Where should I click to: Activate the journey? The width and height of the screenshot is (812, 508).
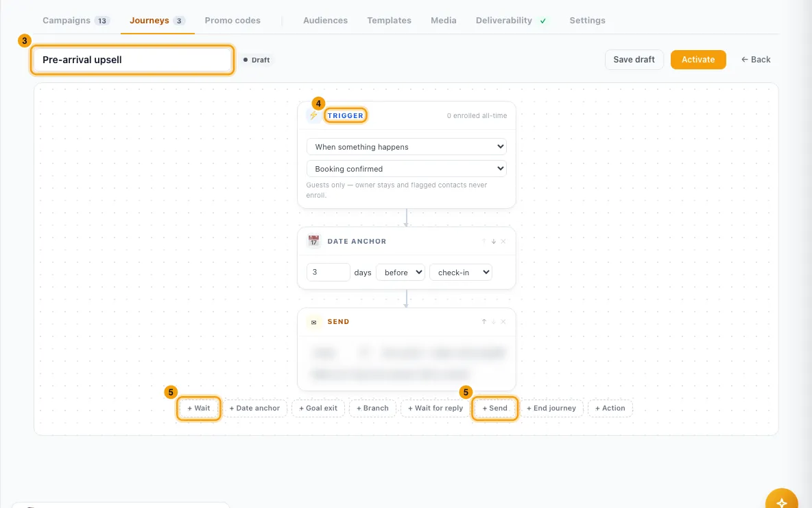coord(697,60)
